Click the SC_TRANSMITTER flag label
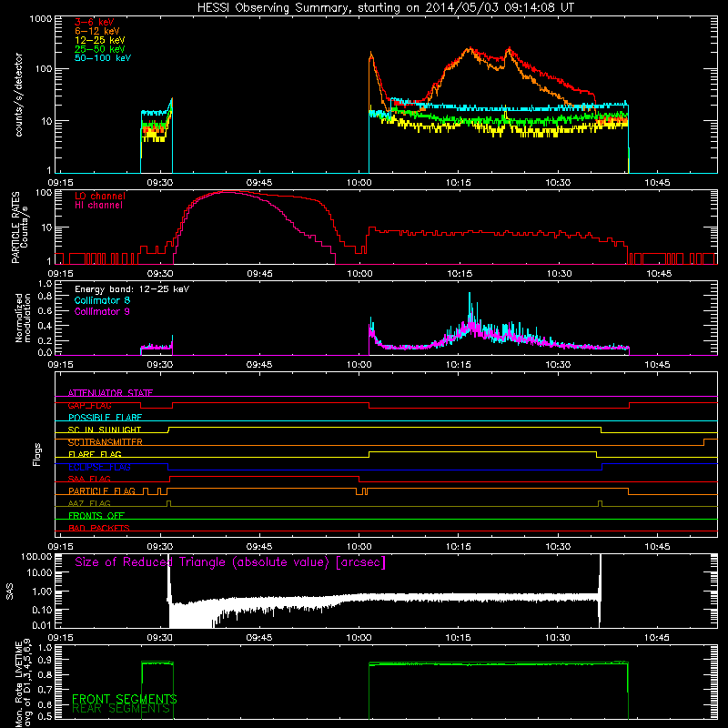This screenshot has height=728, width=728. (x=106, y=442)
